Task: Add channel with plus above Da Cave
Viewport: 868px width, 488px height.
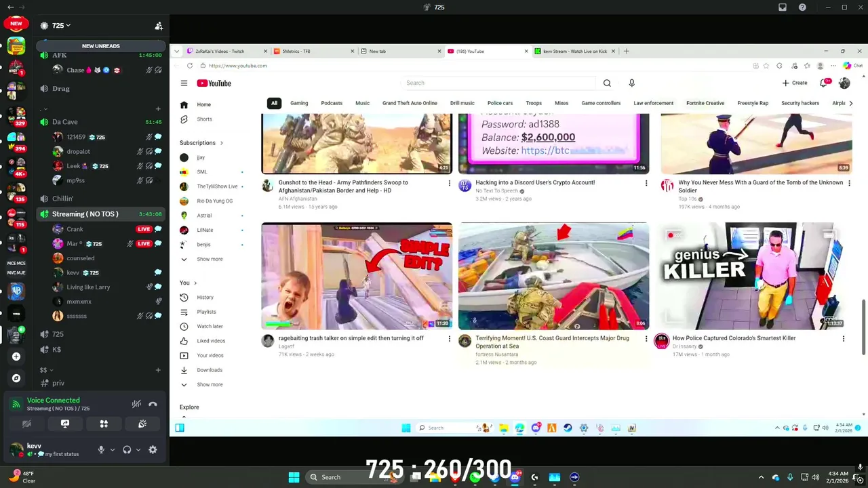Action: [158, 108]
